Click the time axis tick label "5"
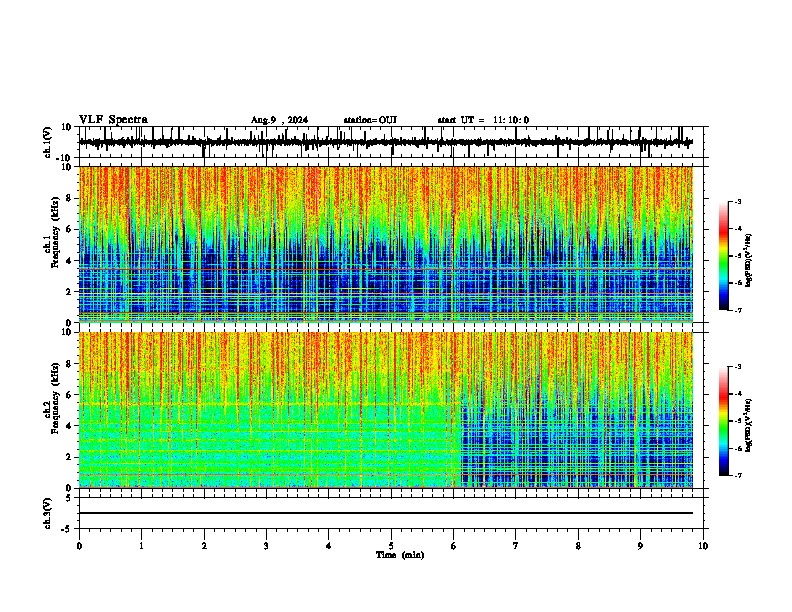 [x=391, y=546]
